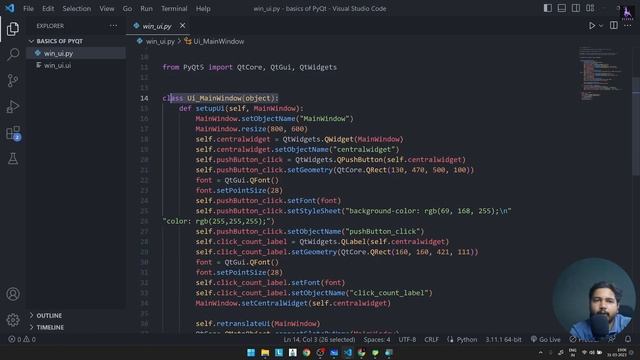Toggle Primary Side Bar visibility
640x360 pixels.
[x=548, y=8]
